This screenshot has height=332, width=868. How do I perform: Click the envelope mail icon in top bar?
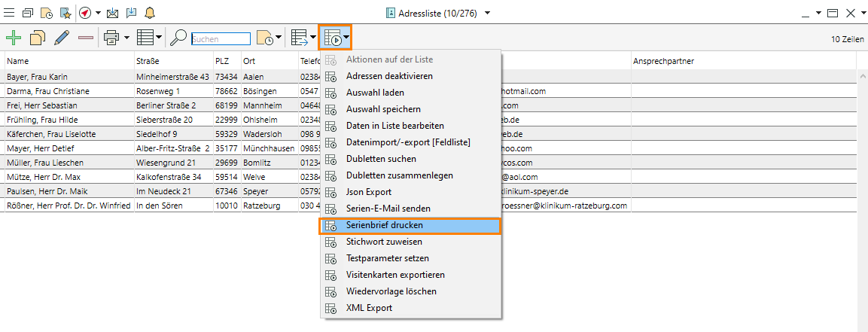point(112,13)
